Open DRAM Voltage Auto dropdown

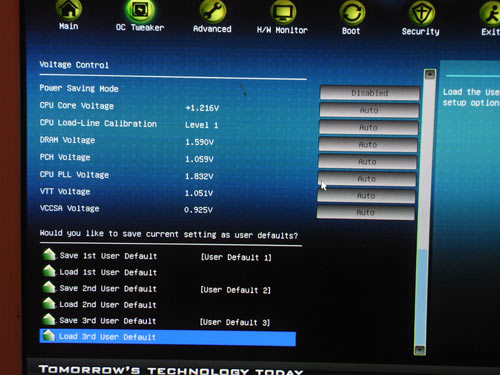[368, 145]
